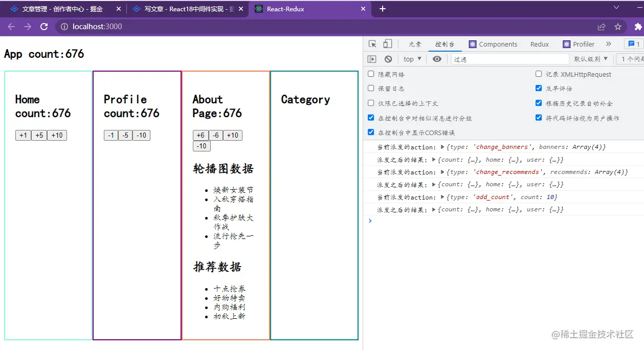The height and width of the screenshot is (350, 644).
Task: Open the Components DevTools tab
Action: click(x=493, y=44)
